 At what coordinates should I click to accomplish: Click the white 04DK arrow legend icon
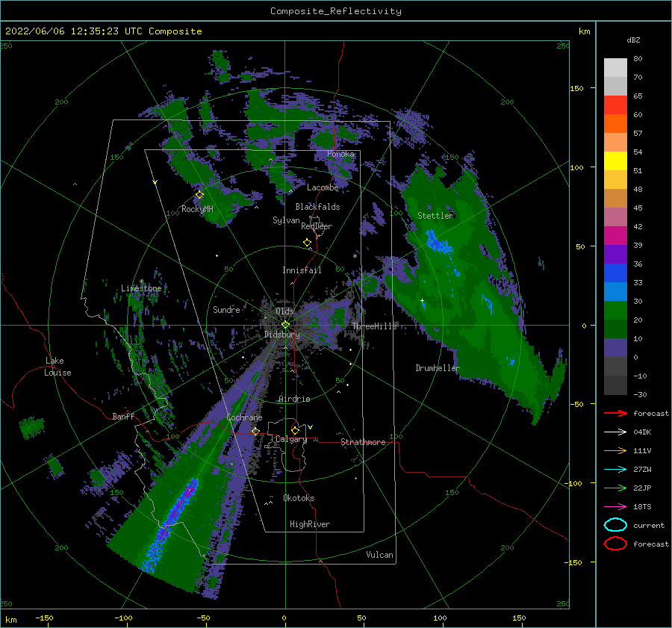tap(615, 432)
